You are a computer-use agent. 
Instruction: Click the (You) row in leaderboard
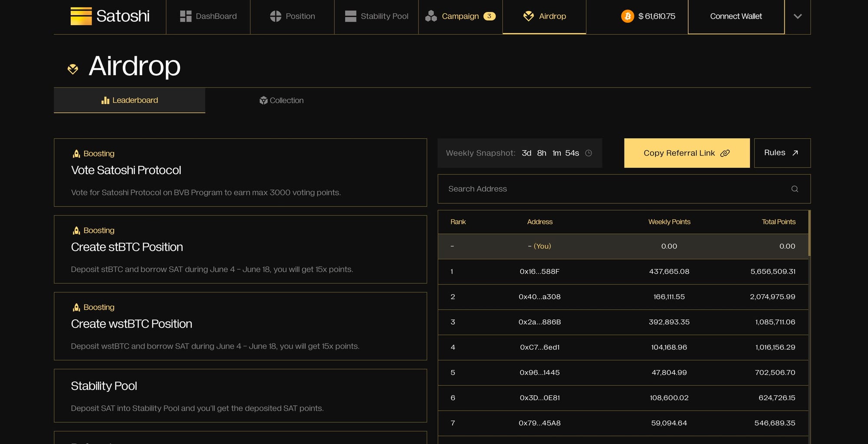[x=623, y=246]
